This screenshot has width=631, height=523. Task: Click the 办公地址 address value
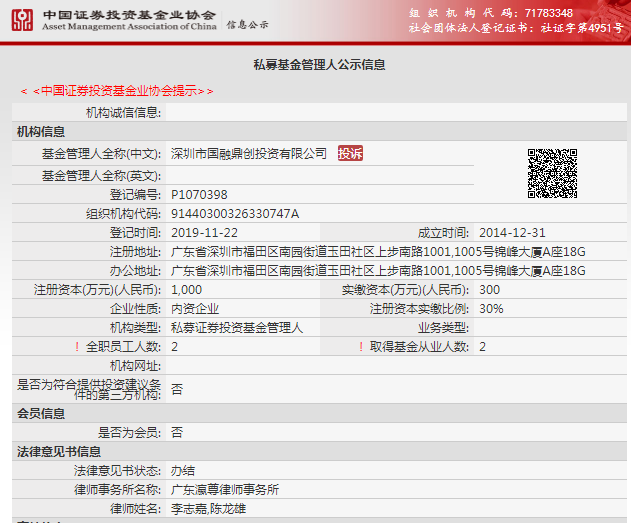378,271
